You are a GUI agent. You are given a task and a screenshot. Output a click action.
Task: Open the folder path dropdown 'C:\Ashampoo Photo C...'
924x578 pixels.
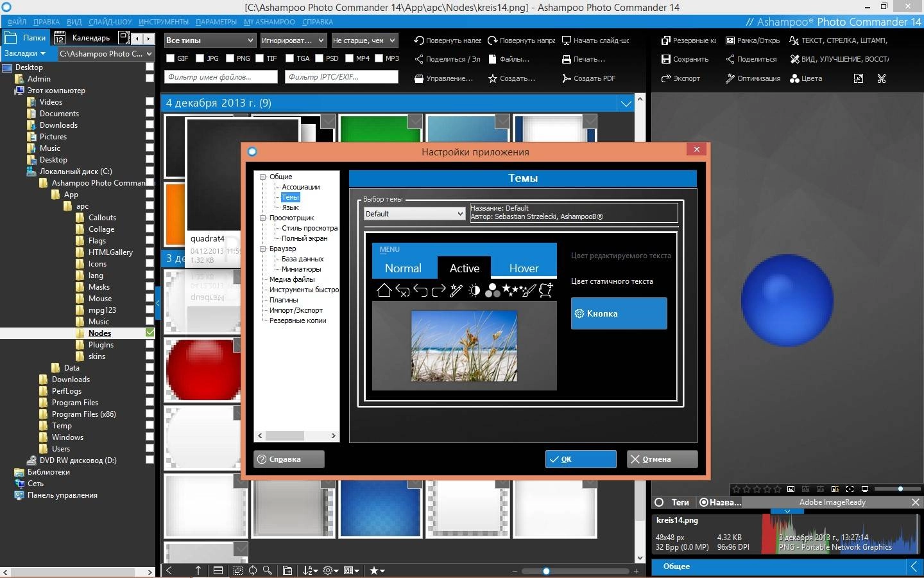point(106,54)
